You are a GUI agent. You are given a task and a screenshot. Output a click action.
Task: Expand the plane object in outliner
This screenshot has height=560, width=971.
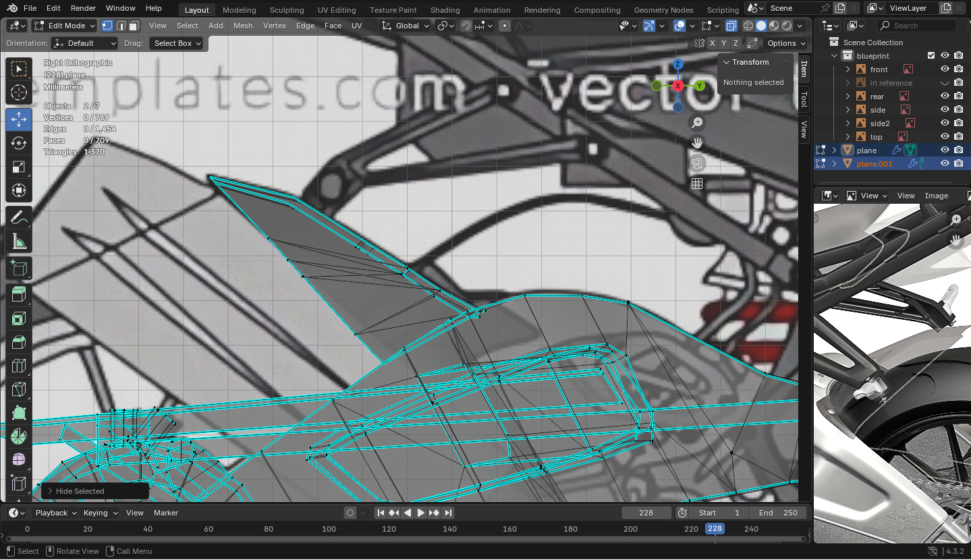tap(835, 150)
